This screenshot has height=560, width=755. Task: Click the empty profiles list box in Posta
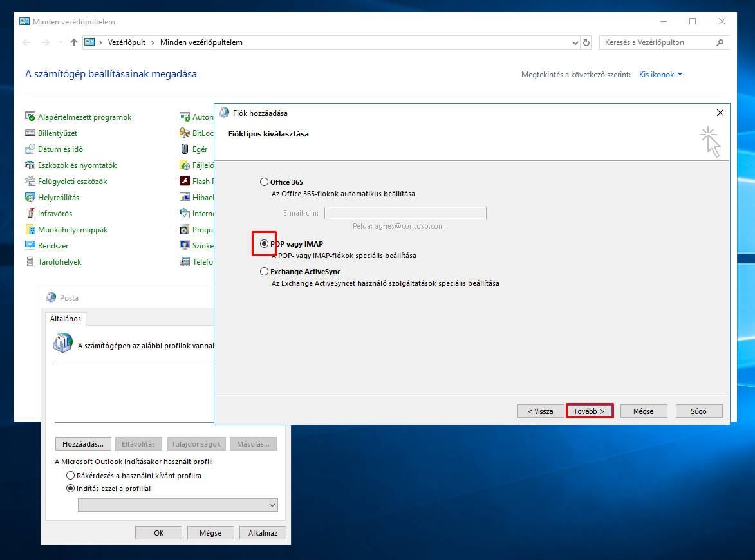click(x=135, y=392)
